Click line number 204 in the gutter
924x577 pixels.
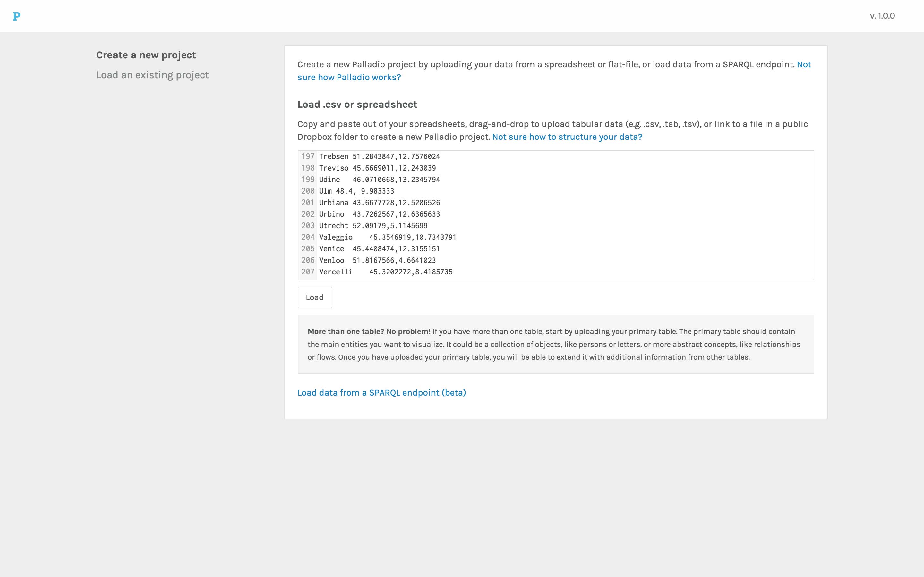point(308,237)
